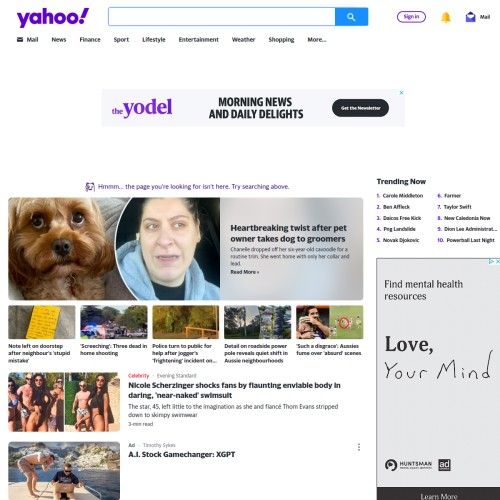Image resolution: width=500 pixels, height=500 pixels.
Task: Click the Huntsman logo in the ad
Action: [409, 465]
